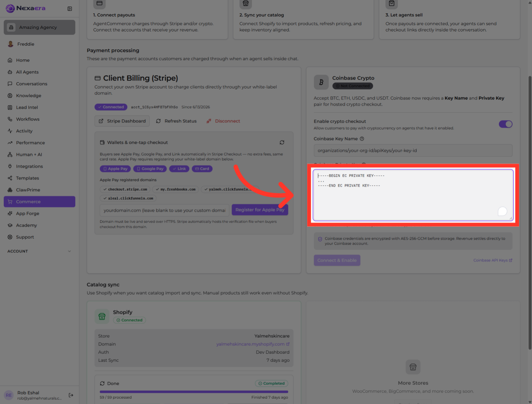The height and width of the screenshot is (404, 532).
Task: Open Coinbase Key Name help tooltip
Action: click(x=362, y=139)
